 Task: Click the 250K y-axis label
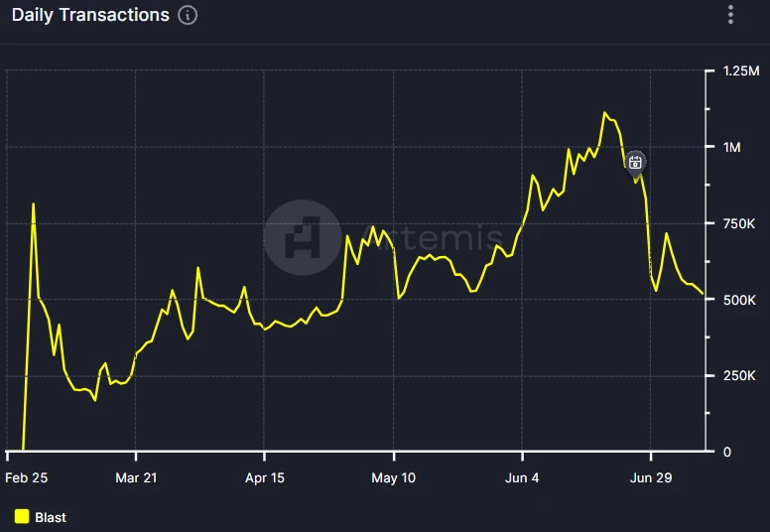(740, 376)
